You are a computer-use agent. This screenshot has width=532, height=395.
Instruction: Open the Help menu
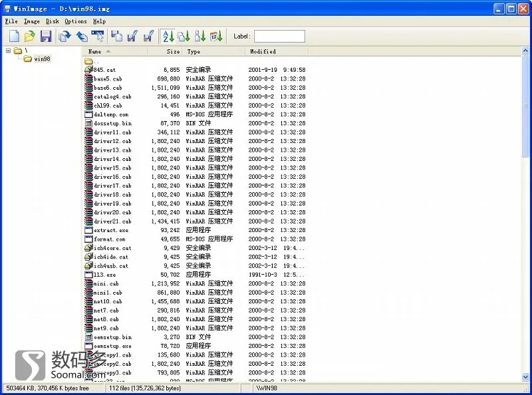pos(99,21)
